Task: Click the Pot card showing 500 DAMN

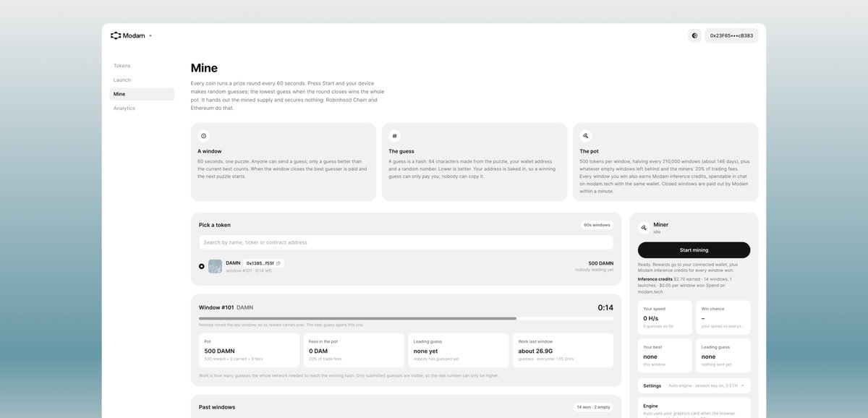Action: point(249,350)
